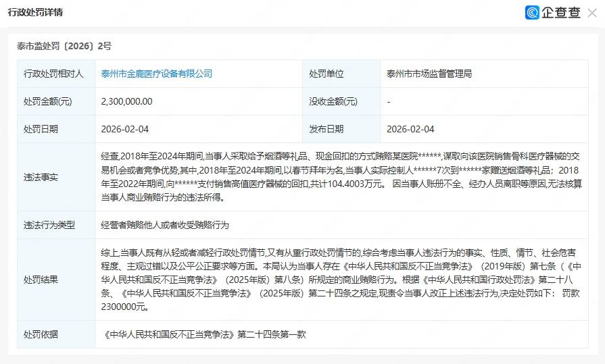Open the 泰州市金鹿医疗设备有限公司 company link
The height and width of the screenshot is (364, 605).
pyautogui.click(x=156, y=74)
